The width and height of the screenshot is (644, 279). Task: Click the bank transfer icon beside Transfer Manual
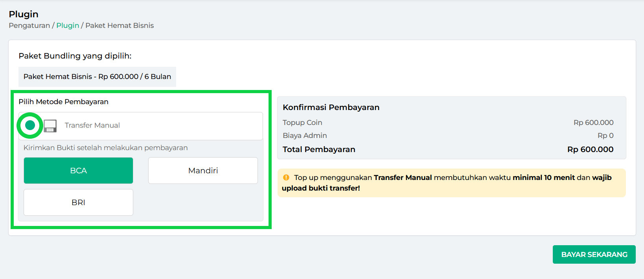(50, 126)
